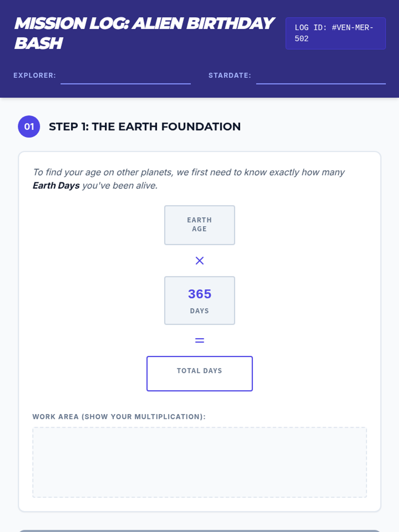Screen dimensions: 399x532
Task: Click the Stardate label
Action: pyautogui.click(x=230, y=75)
